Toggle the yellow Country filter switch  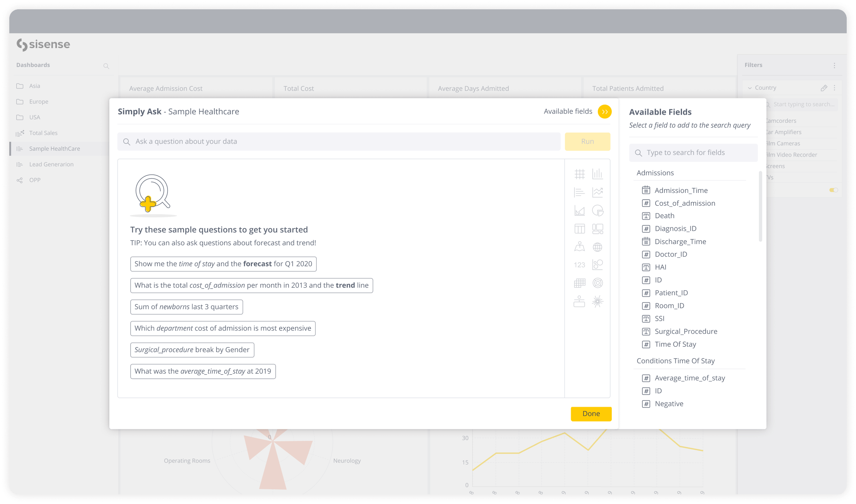coord(834,190)
